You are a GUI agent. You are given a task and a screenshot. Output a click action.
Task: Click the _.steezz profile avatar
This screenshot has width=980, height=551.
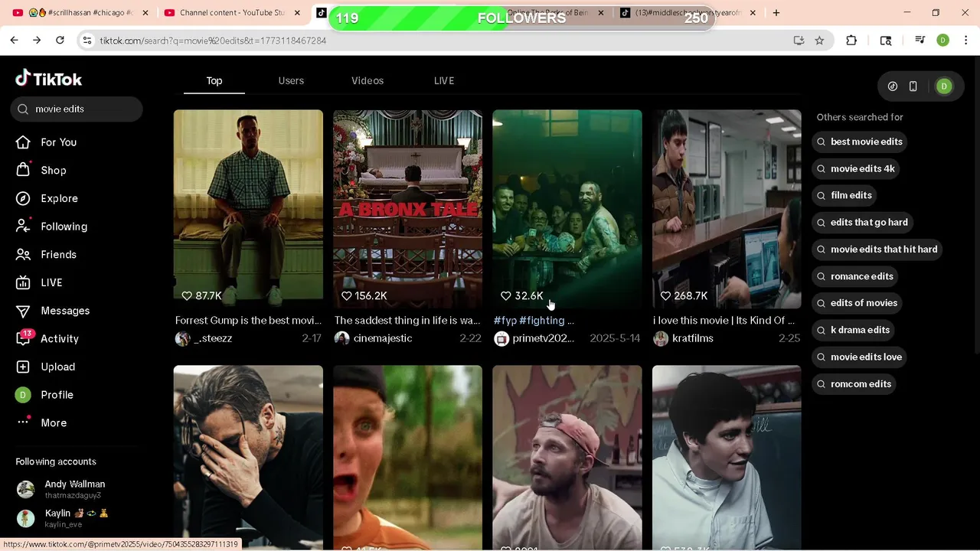(182, 338)
